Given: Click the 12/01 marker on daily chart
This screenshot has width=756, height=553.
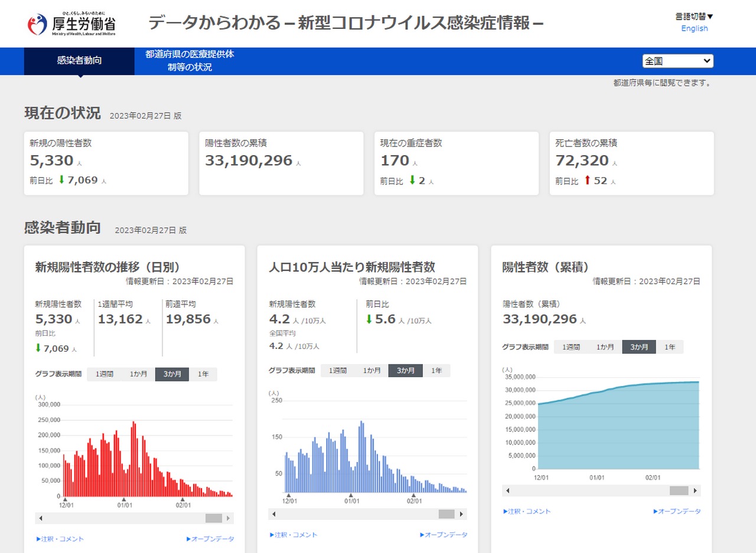Looking at the screenshot, I should [66, 500].
